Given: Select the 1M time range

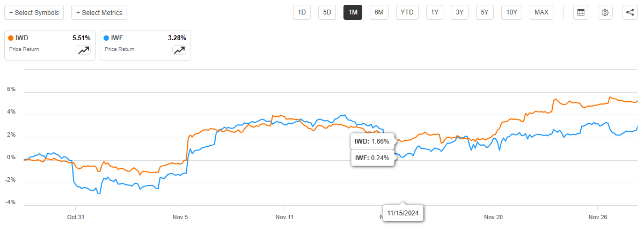Looking at the screenshot, I should 353,12.
